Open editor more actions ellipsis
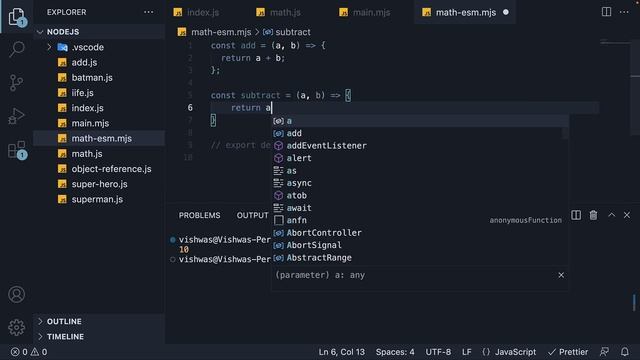 624,12
